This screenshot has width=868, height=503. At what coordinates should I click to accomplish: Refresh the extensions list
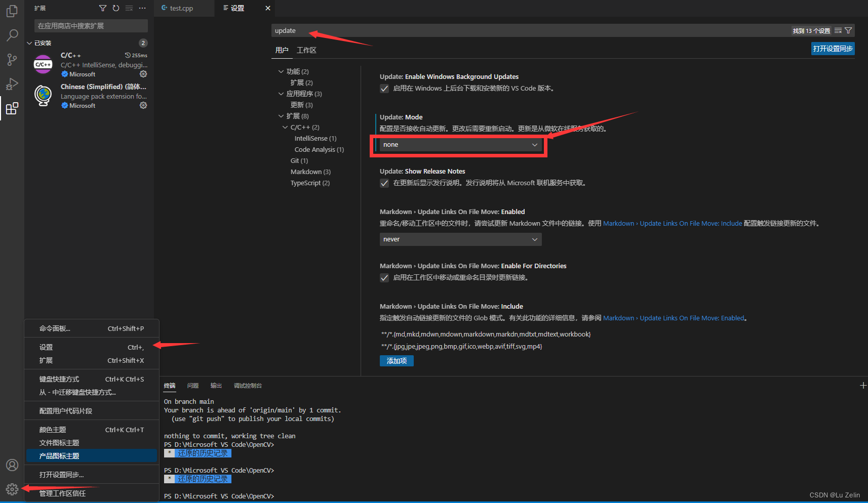pos(116,8)
